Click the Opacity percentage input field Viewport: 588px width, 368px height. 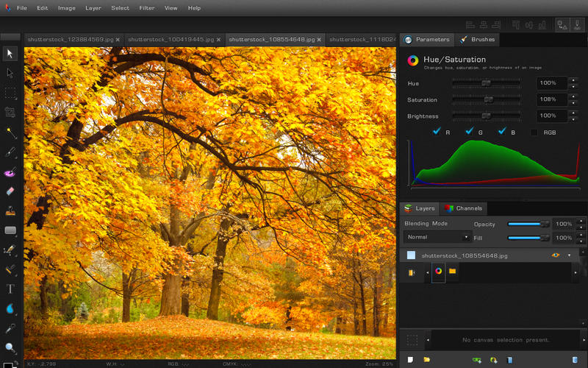(563, 224)
